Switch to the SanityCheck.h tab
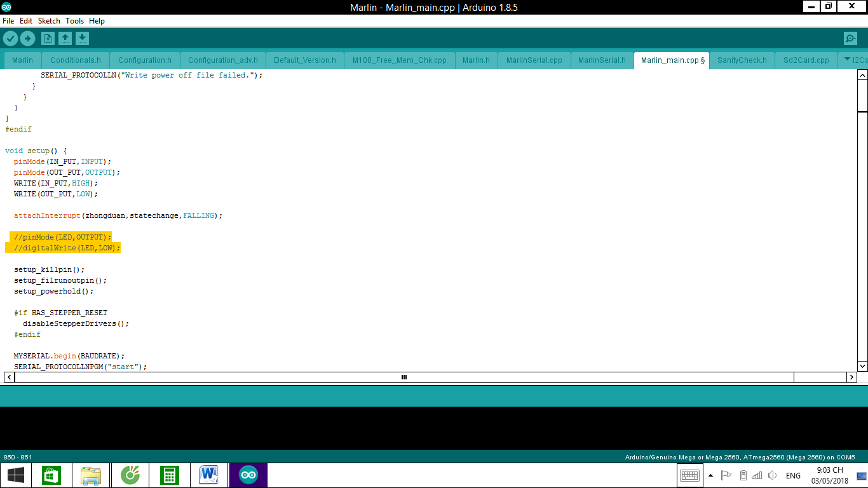Viewport: 868px width, 488px height. (x=742, y=60)
